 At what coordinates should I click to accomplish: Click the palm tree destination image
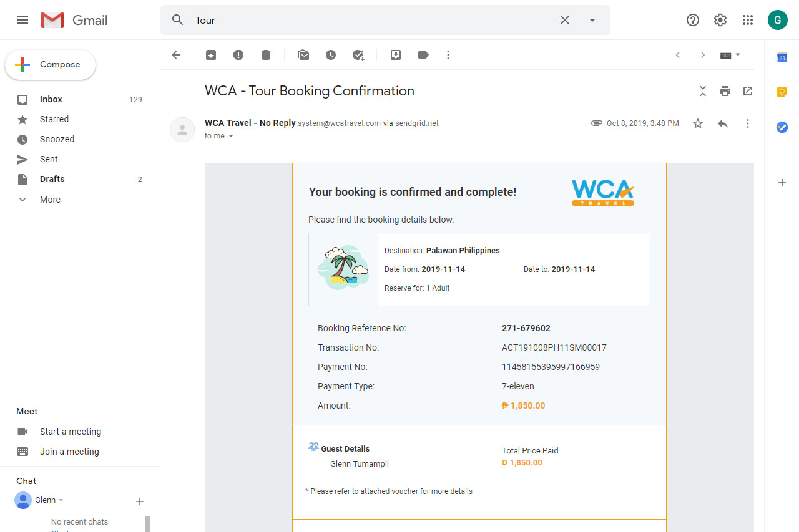(343, 268)
